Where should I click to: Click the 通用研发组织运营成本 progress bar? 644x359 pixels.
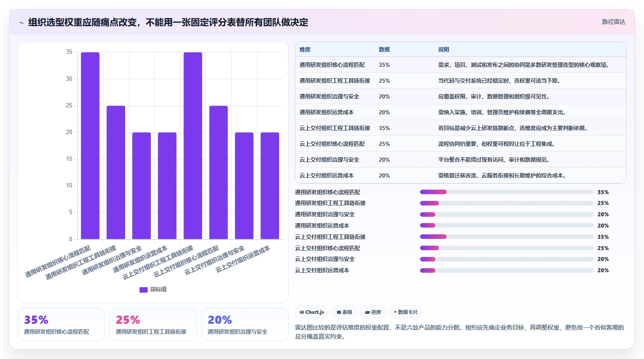click(x=507, y=225)
